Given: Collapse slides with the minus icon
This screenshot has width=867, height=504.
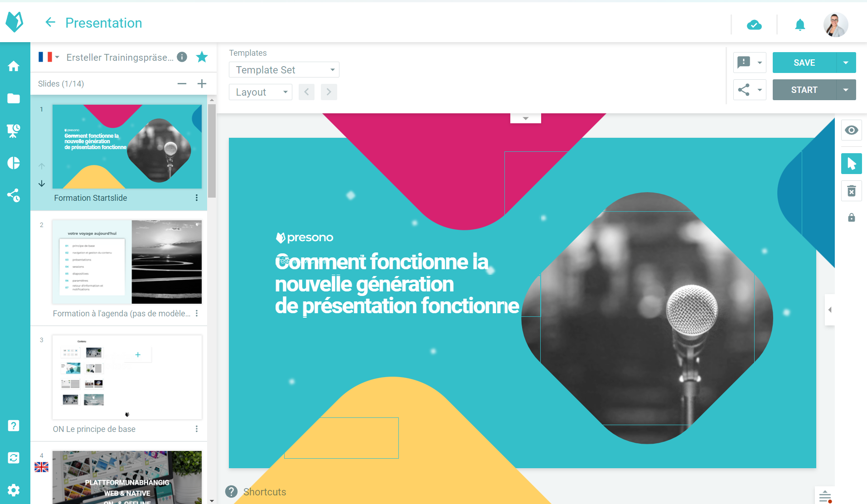Looking at the screenshot, I should [x=182, y=83].
